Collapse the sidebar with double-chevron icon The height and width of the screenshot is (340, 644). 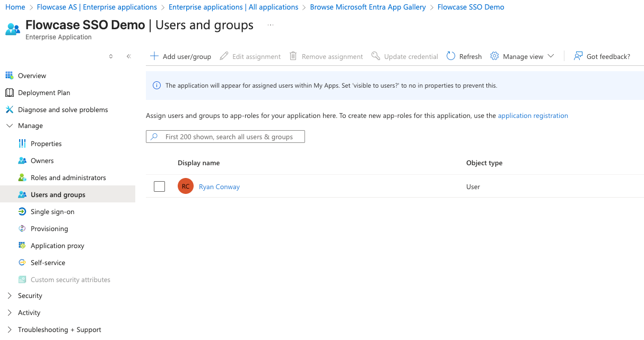click(128, 56)
